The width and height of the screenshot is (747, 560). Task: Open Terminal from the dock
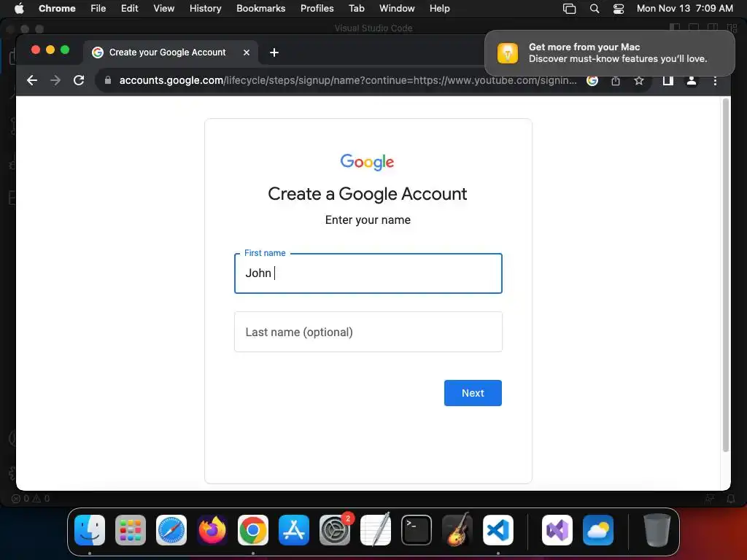416,530
